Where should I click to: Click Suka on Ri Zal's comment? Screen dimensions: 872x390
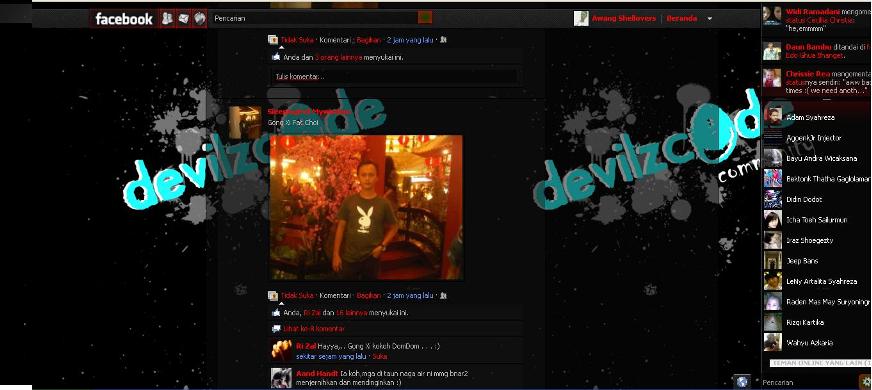point(380,356)
